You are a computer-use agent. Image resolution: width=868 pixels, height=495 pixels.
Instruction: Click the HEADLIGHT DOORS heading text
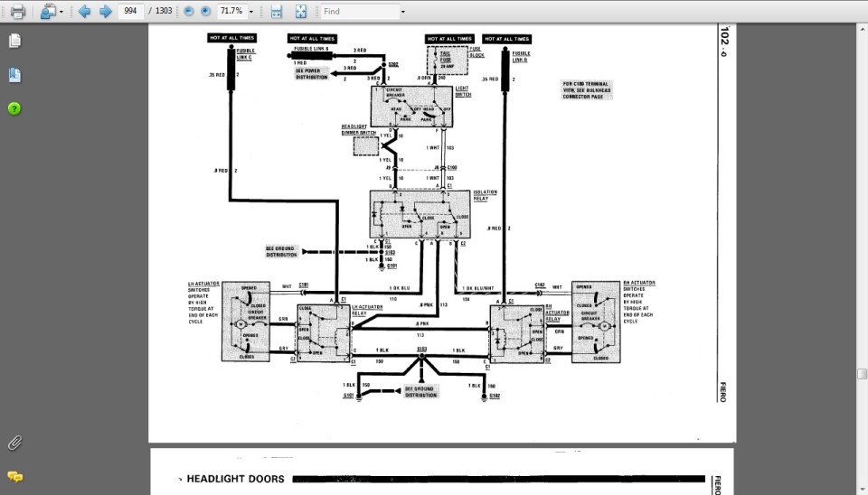tap(235, 479)
